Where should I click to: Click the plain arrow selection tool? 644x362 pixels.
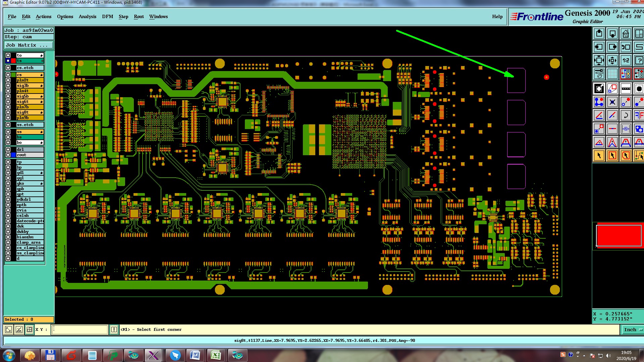599,156
